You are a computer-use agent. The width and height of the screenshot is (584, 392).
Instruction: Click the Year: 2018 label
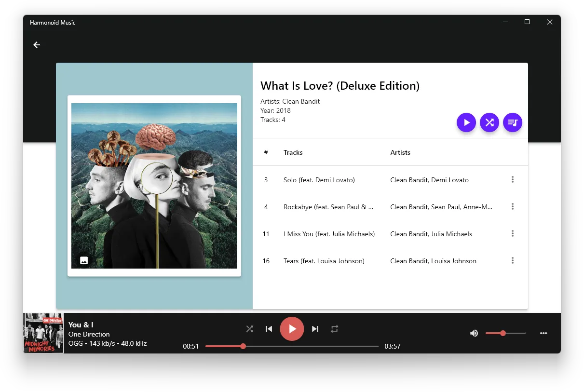pyautogui.click(x=275, y=110)
